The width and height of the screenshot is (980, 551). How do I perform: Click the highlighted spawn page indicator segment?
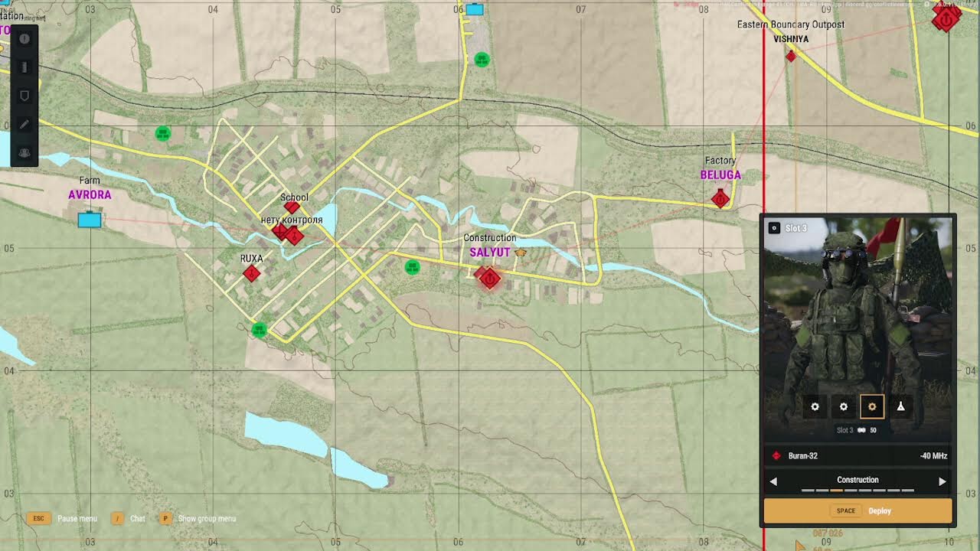coord(837,490)
